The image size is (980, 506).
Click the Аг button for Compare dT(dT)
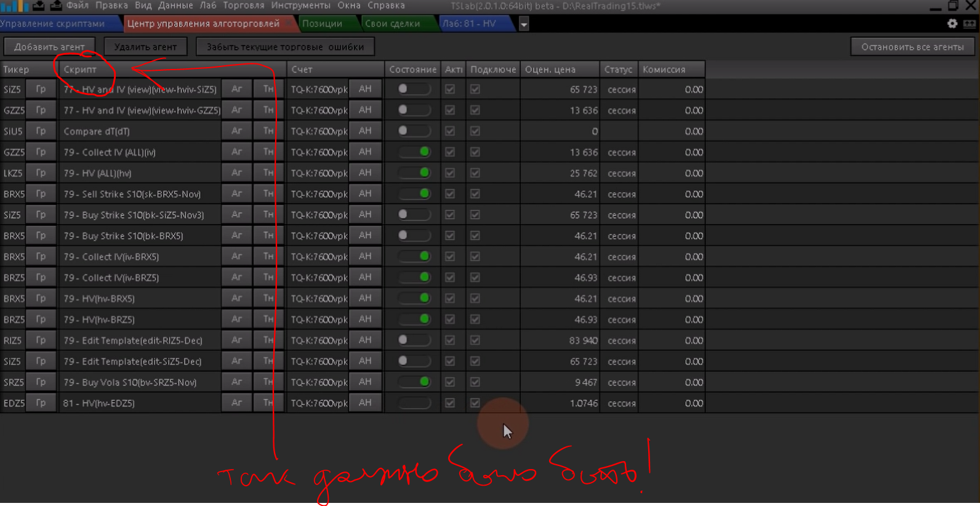236,131
